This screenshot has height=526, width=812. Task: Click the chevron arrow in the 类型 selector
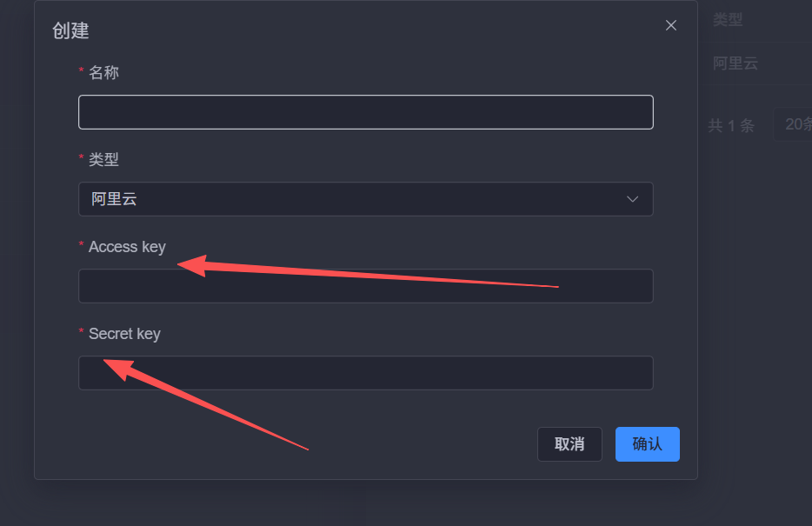tap(633, 199)
